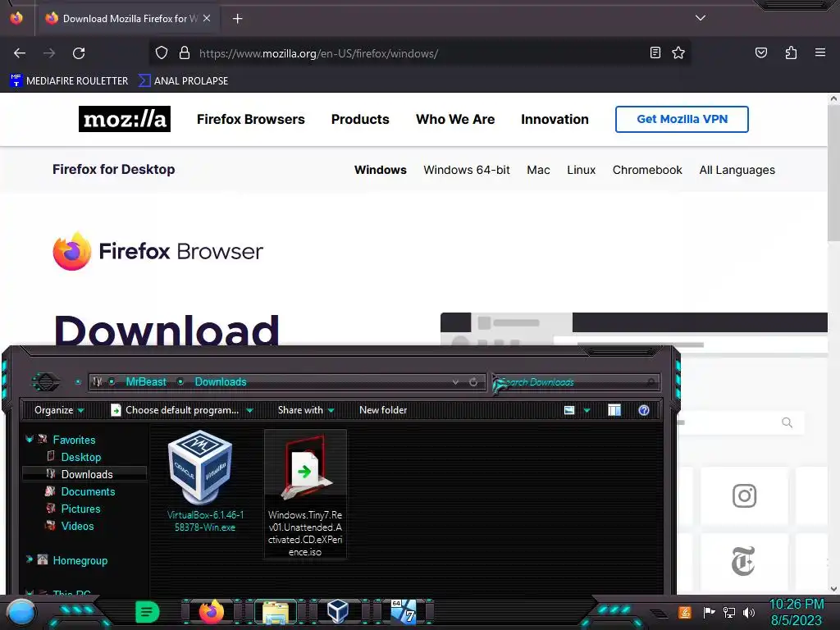
Task: Open Save to Pocket icon
Action: tap(760, 52)
